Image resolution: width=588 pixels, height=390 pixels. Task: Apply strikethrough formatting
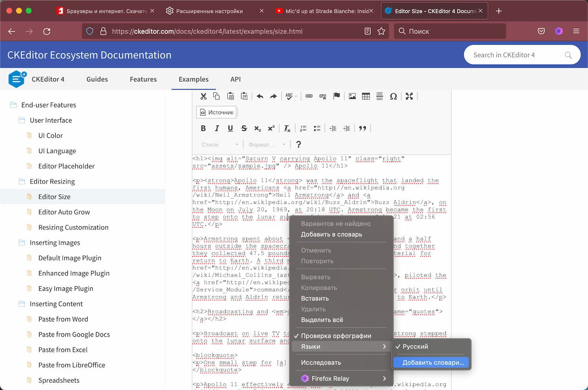(x=244, y=128)
